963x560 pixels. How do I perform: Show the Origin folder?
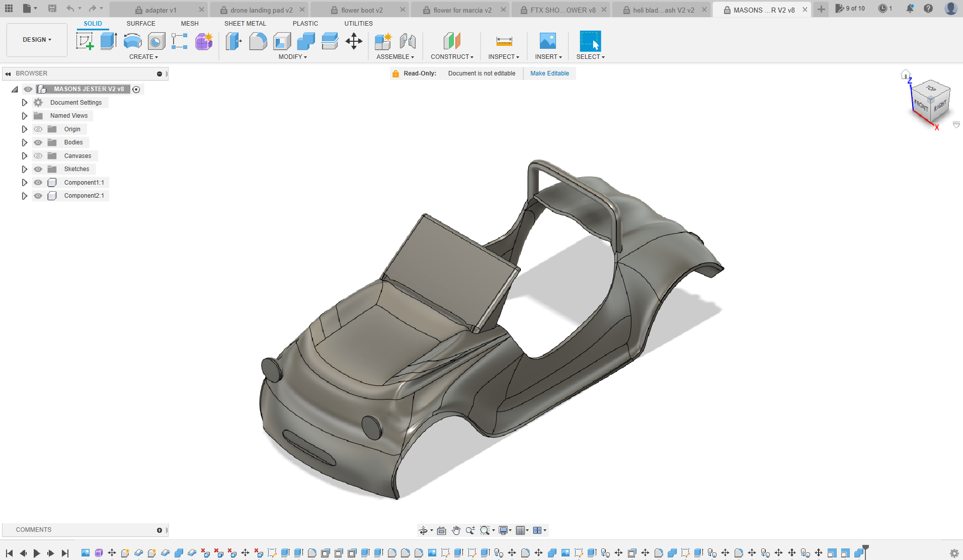[38, 129]
